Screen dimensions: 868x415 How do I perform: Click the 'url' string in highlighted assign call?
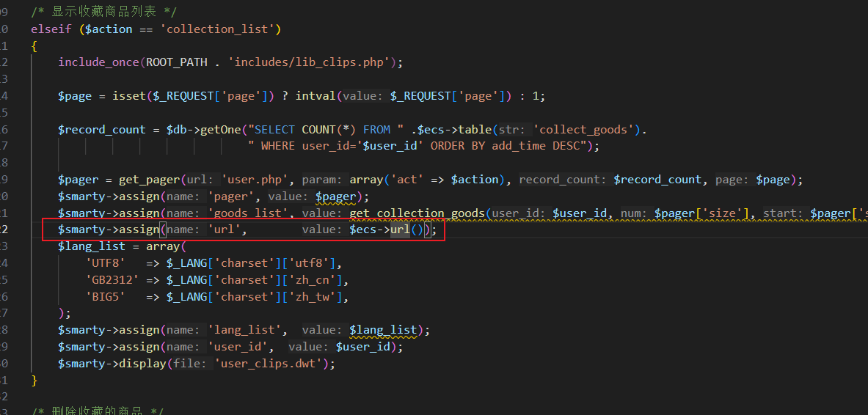pyautogui.click(x=227, y=230)
